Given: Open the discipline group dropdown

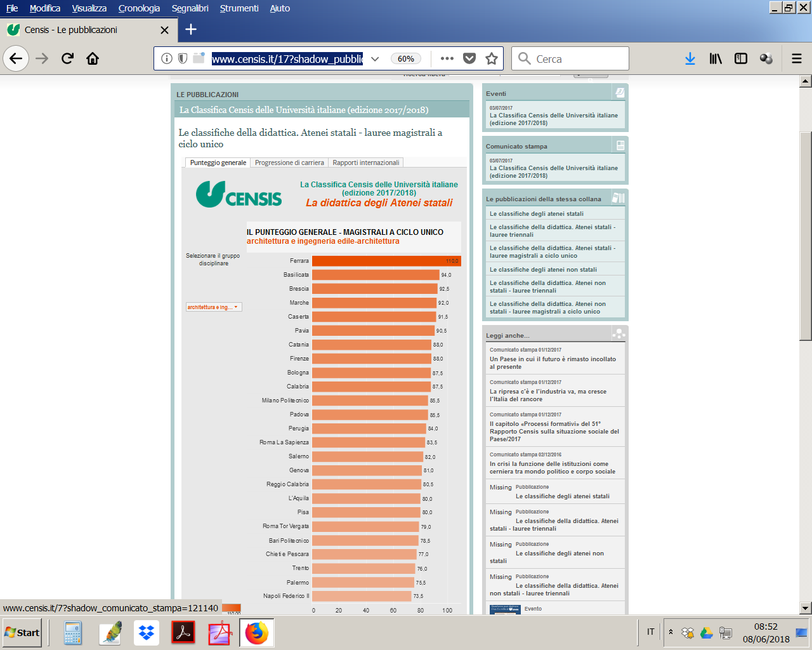Looking at the screenshot, I should (214, 307).
